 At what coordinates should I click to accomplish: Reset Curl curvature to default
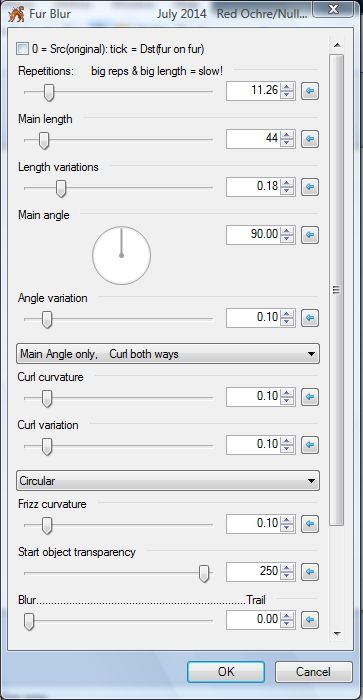pyautogui.click(x=310, y=397)
